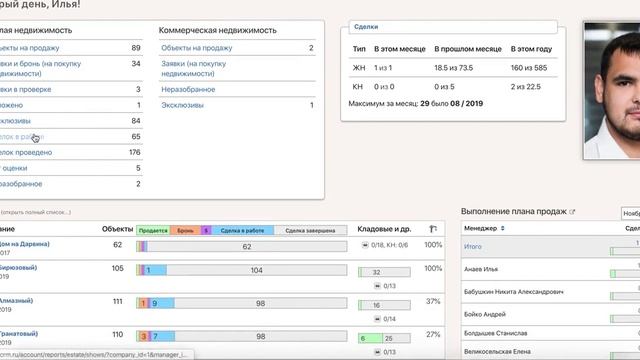Click the 37% readiness value
Image resolution: width=640 pixels, height=360 pixels.
[433, 301]
